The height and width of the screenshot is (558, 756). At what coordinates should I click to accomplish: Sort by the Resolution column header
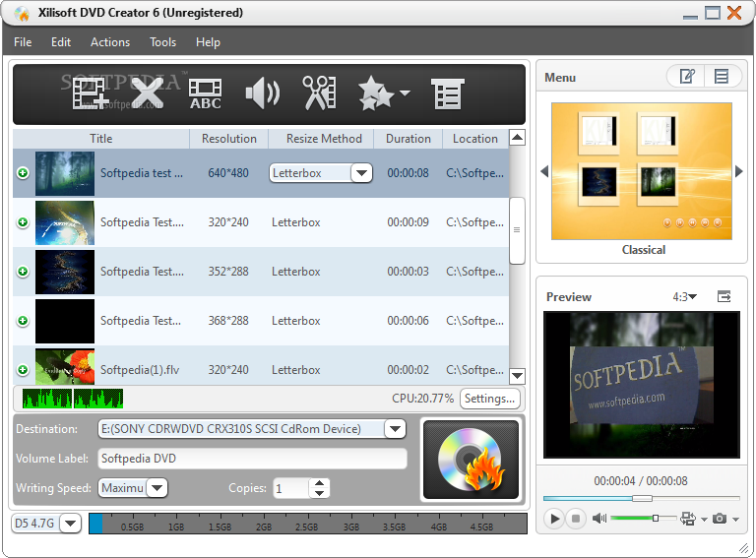[x=229, y=139]
